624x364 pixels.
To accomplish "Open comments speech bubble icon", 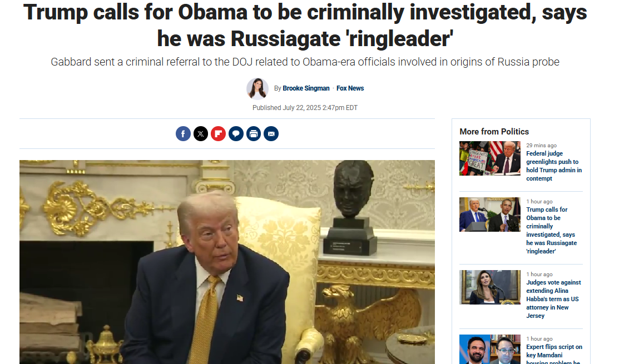I will [236, 134].
